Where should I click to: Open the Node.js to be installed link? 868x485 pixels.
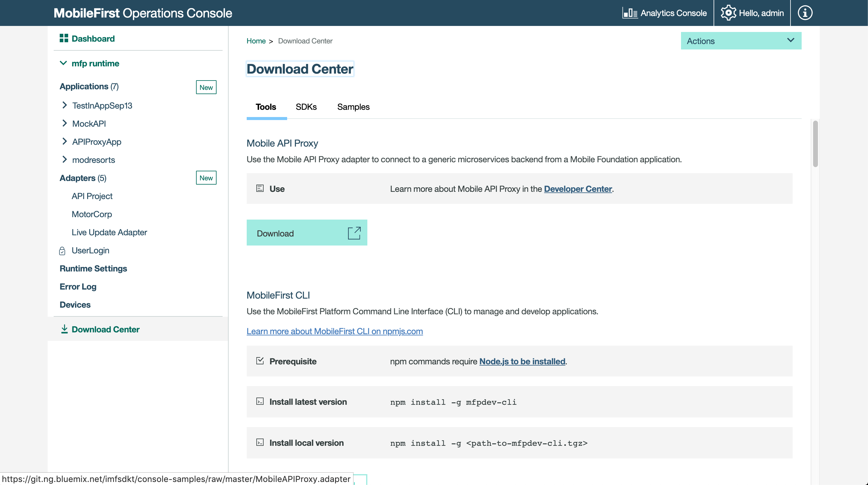tap(522, 361)
